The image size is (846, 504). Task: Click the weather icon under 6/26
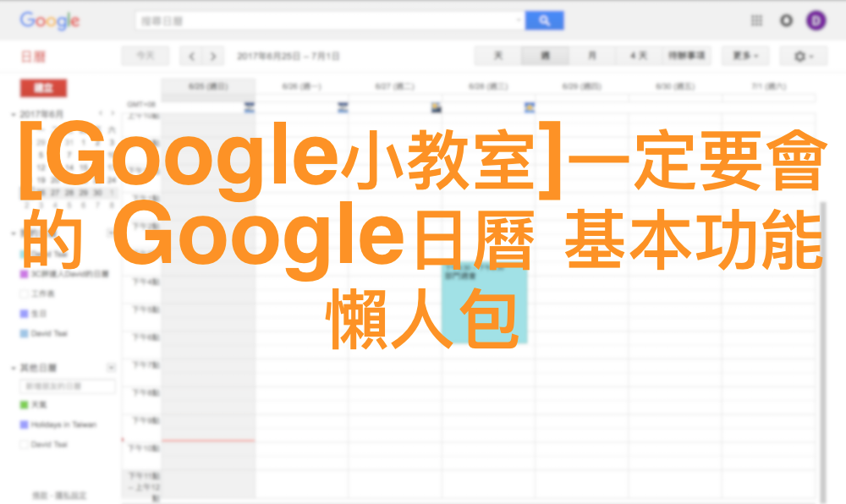(343, 107)
